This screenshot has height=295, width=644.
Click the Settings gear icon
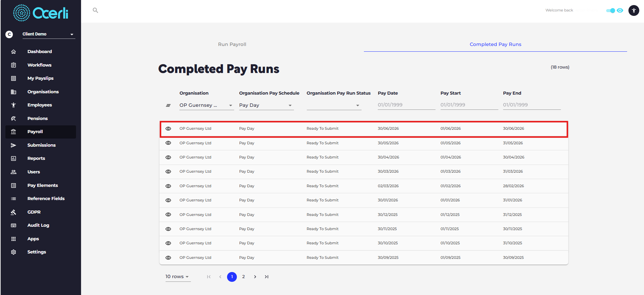tap(14, 252)
